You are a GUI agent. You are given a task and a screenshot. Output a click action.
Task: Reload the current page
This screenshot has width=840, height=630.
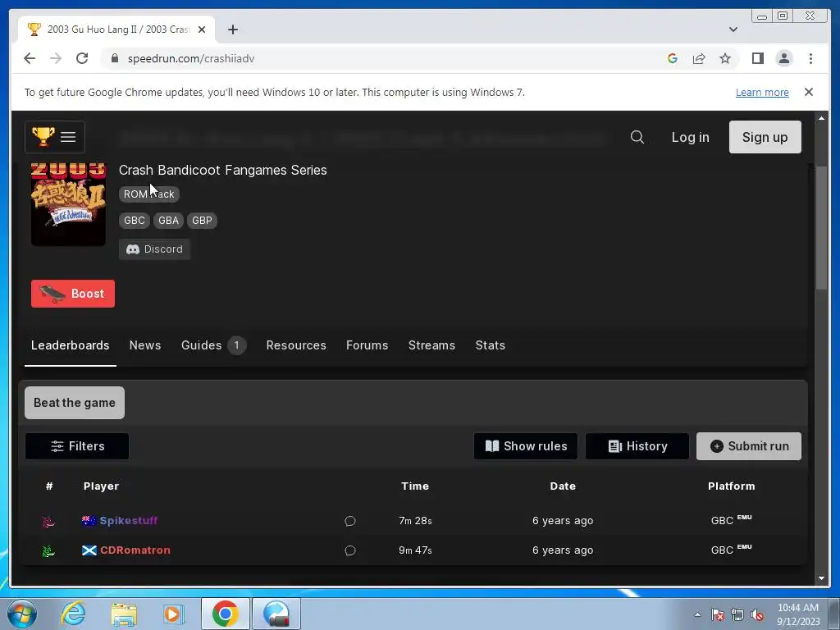82,58
